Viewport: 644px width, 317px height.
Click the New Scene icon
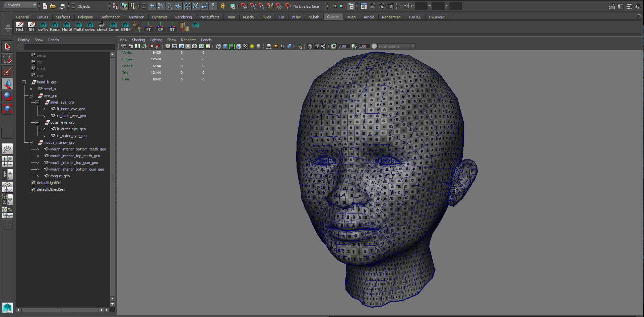tap(45, 6)
